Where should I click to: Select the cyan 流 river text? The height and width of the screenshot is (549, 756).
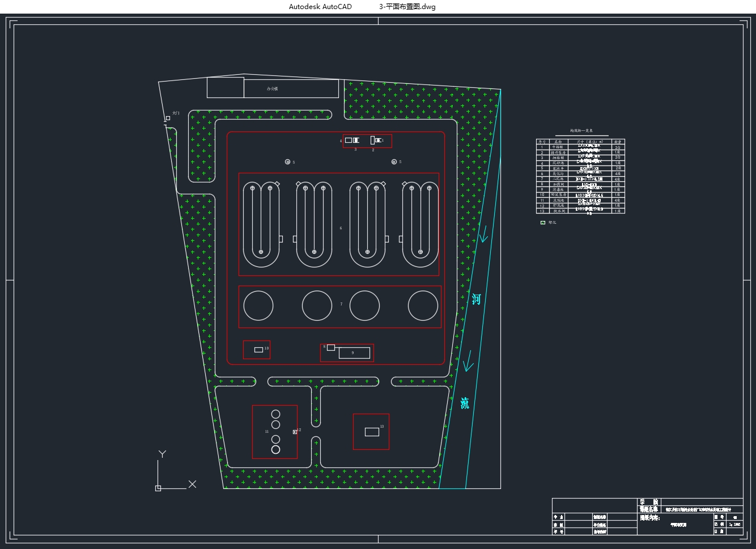pos(465,403)
